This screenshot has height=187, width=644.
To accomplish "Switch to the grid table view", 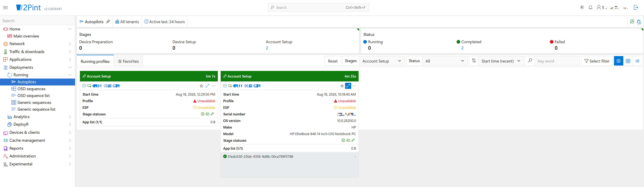I will (628, 61).
